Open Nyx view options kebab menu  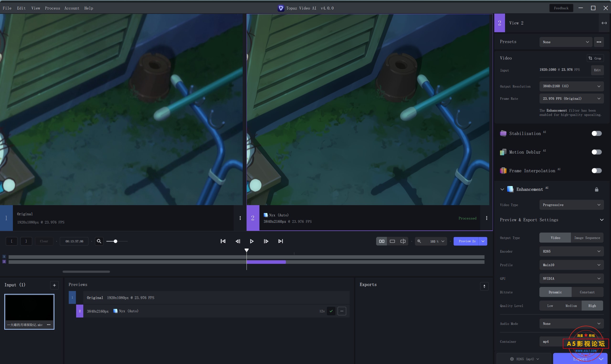[487, 218]
